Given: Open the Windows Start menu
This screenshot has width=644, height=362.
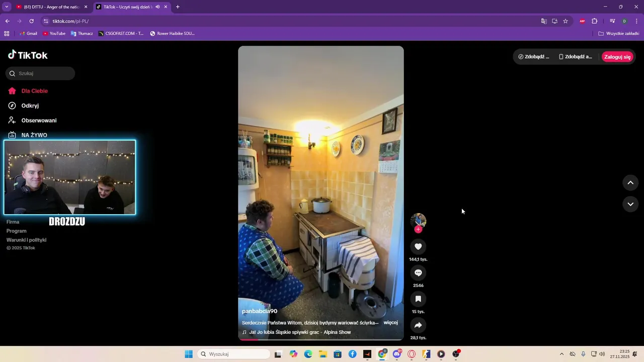Looking at the screenshot, I should 189,354.
